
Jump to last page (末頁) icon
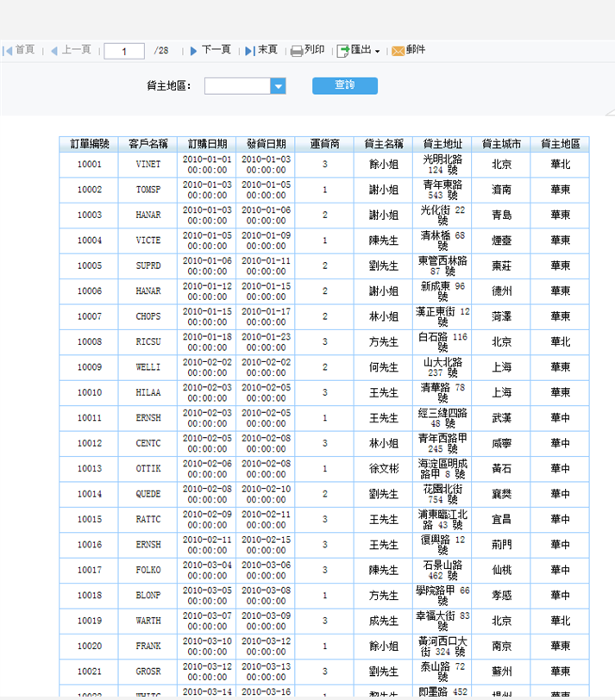click(249, 51)
